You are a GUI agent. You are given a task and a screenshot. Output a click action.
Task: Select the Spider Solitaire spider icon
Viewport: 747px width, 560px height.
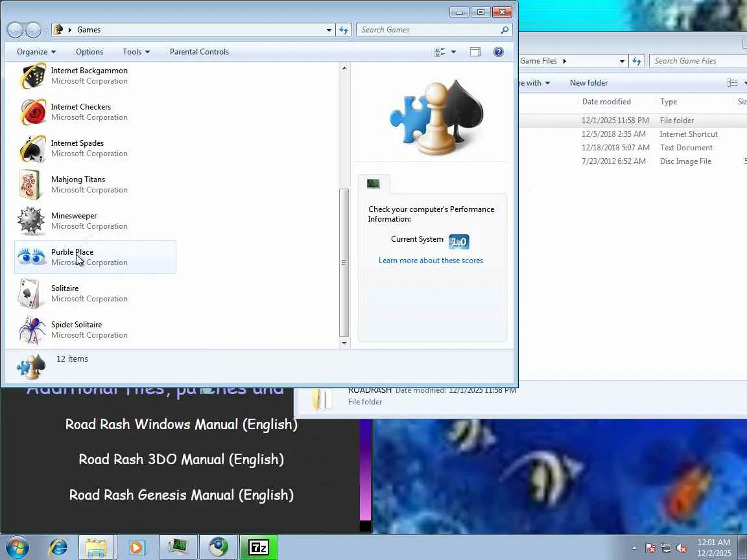pyautogui.click(x=31, y=329)
